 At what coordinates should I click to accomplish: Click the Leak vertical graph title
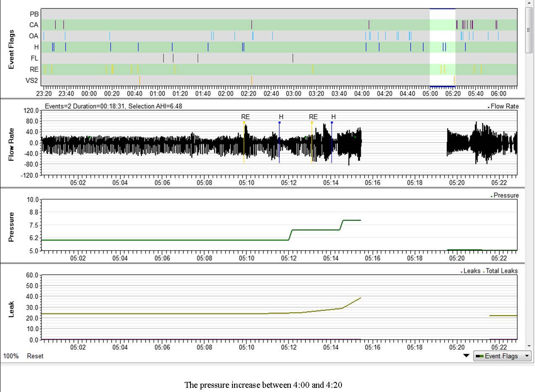click(11, 309)
